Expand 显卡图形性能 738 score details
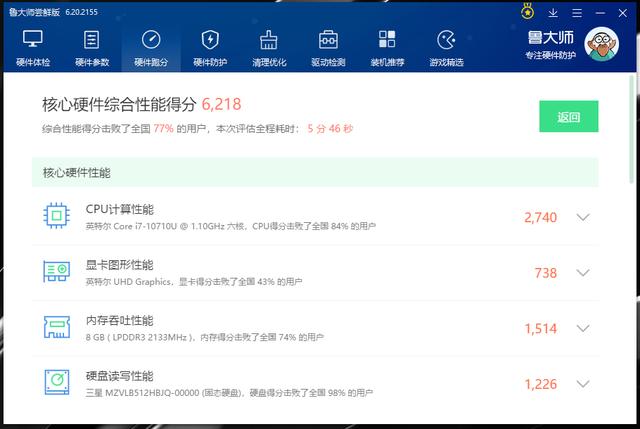640x429 pixels. tap(583, 273)
